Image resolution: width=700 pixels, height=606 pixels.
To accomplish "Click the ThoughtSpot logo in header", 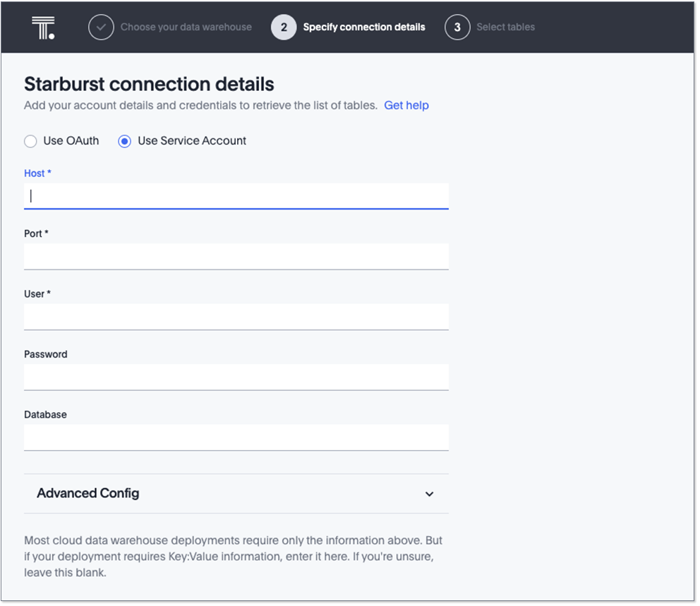I will coord(43,28).
